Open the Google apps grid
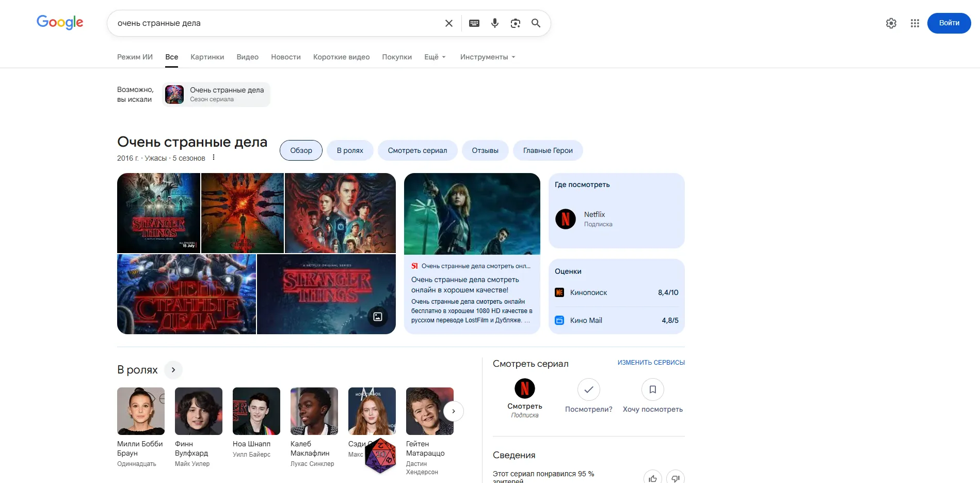This screenshot has width=980, height=483. click(914, 23)
